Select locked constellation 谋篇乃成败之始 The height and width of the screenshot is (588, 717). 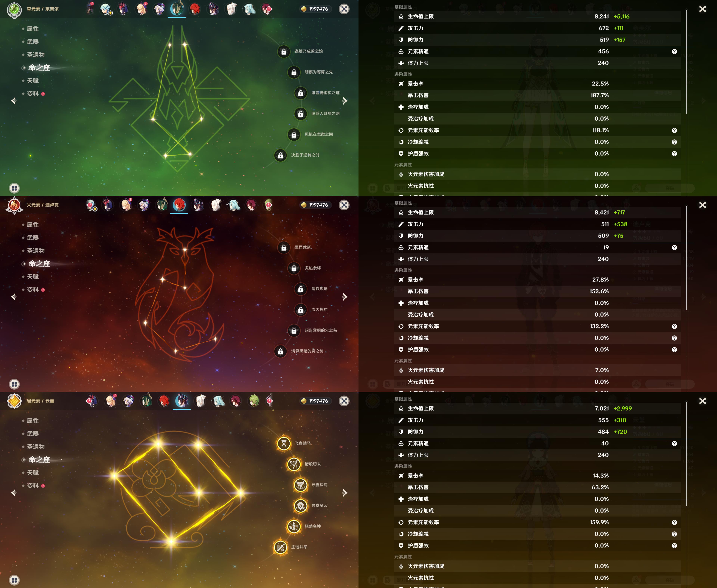click(284, 52)
